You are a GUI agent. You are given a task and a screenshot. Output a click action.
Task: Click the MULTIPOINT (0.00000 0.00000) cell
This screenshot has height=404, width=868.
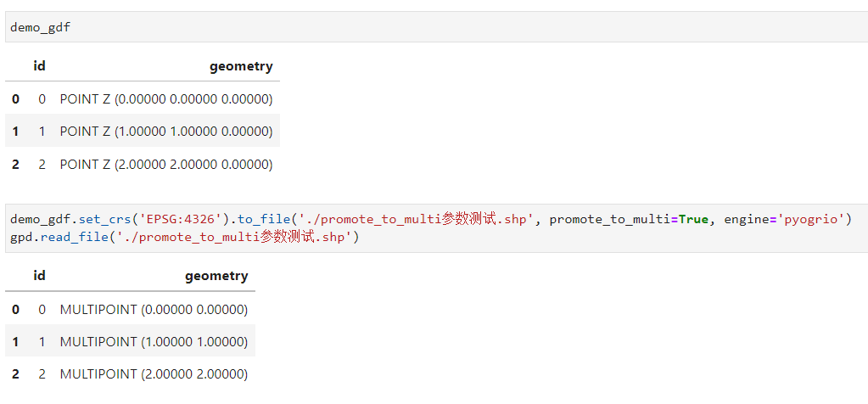tap(154, 310)
